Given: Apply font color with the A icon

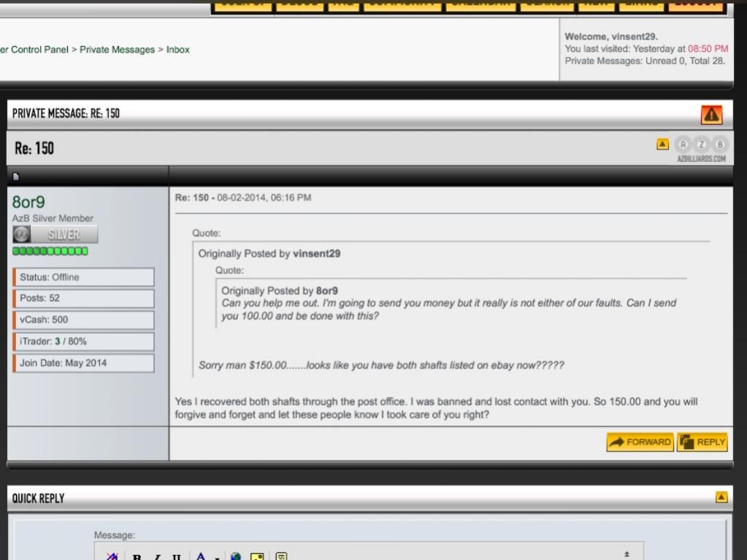Looking at the screenshot, I should coord(201,556).
